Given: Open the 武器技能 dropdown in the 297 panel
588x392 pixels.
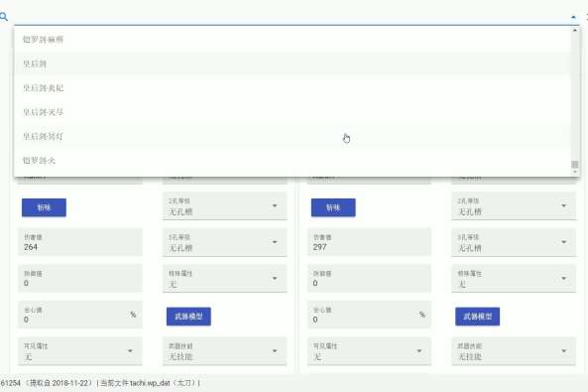Looking at the screenshot, I should pyautogui.click(x=514, y=351).
